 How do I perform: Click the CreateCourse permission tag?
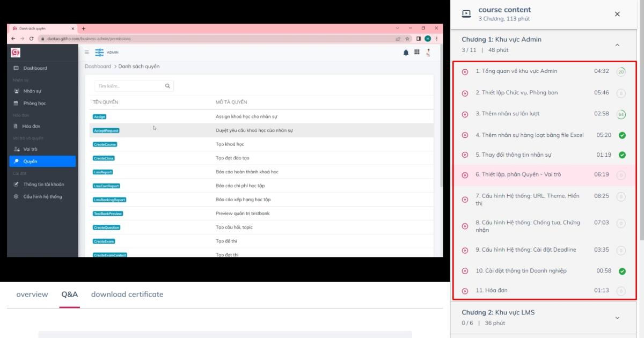point(105,144)
